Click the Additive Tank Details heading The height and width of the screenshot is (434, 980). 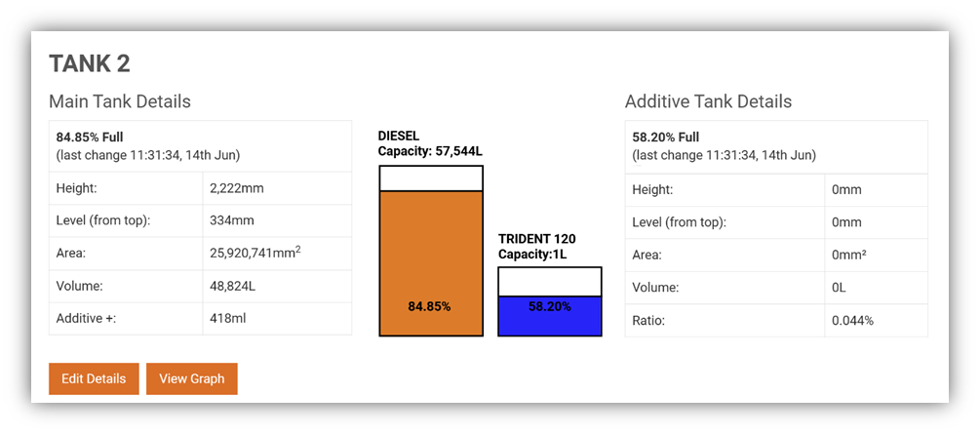coord(708,101)
